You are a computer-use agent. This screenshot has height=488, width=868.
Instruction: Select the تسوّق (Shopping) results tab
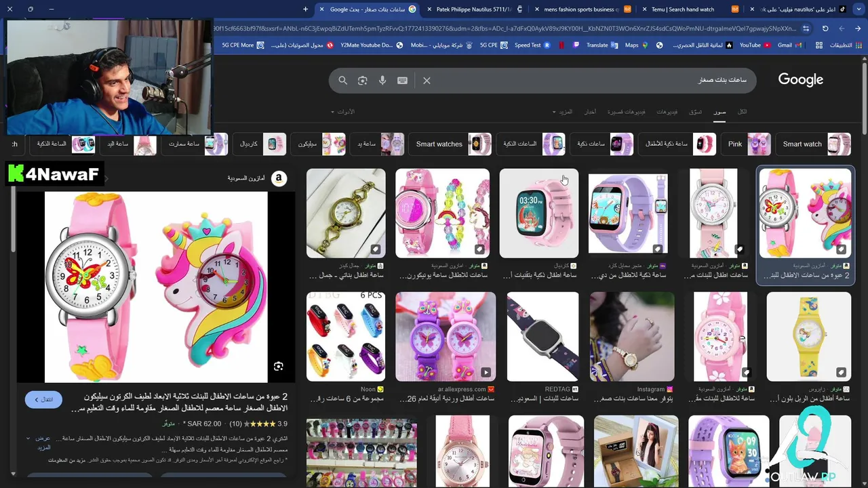[696, 112]
